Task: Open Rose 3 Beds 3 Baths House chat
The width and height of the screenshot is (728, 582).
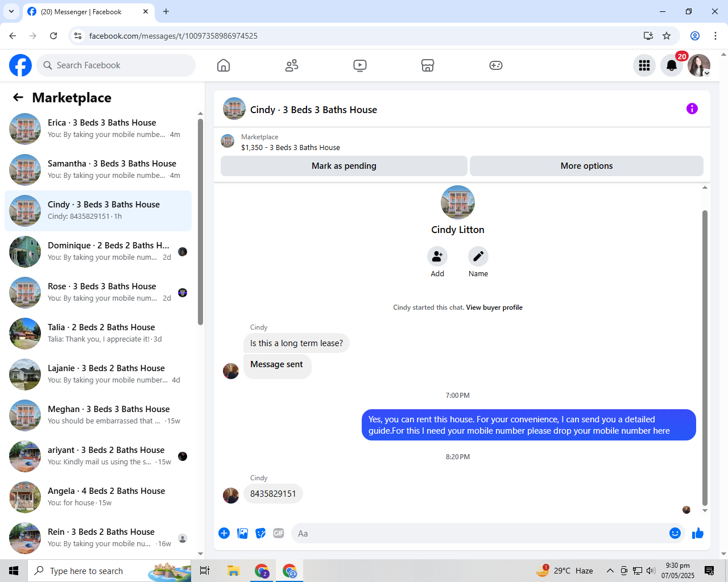Action: pos(98,293)
